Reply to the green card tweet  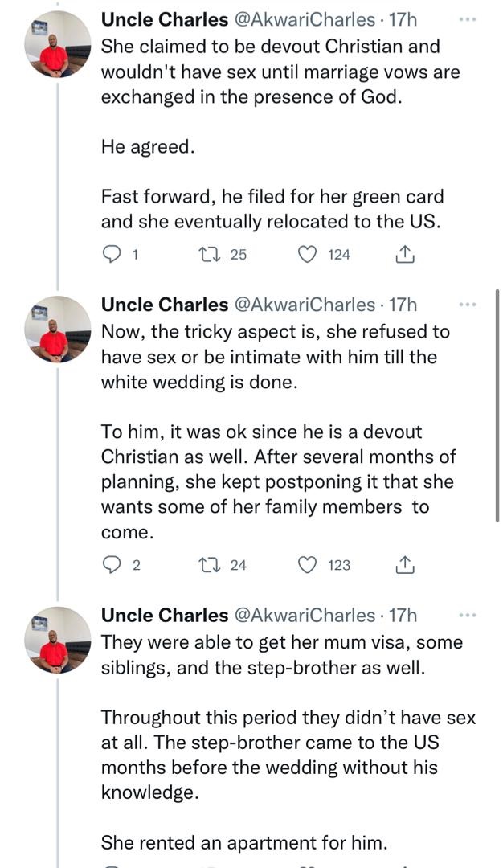(112, 255)
